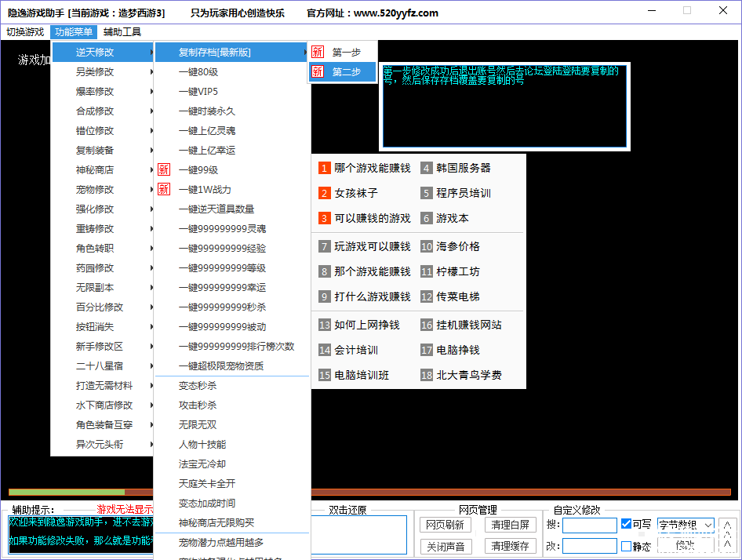
Task: Click the number 5 badge for 程序员培训
Action: click(427, 193)
